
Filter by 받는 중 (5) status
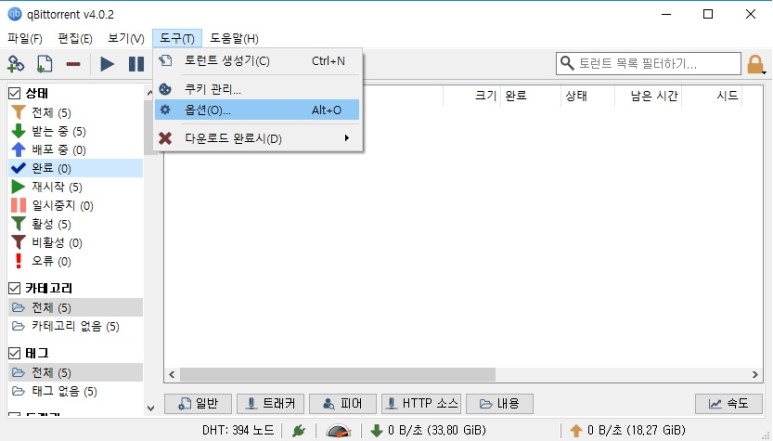pyautogui.click(x=75, y=132)
